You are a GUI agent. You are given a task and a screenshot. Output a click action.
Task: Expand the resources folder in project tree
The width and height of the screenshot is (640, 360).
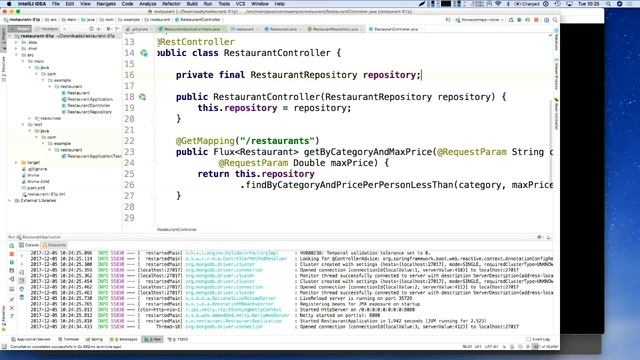(30, 118)
